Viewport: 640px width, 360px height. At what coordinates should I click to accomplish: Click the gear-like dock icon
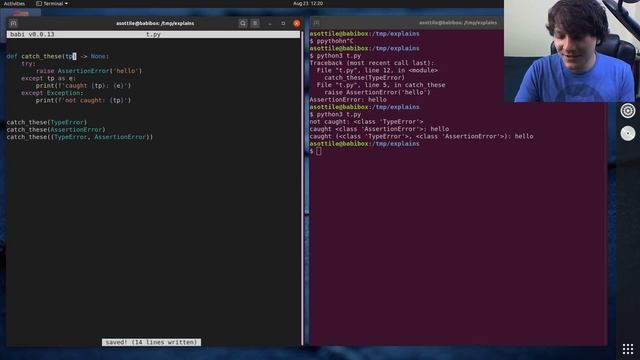coord(628,111)
